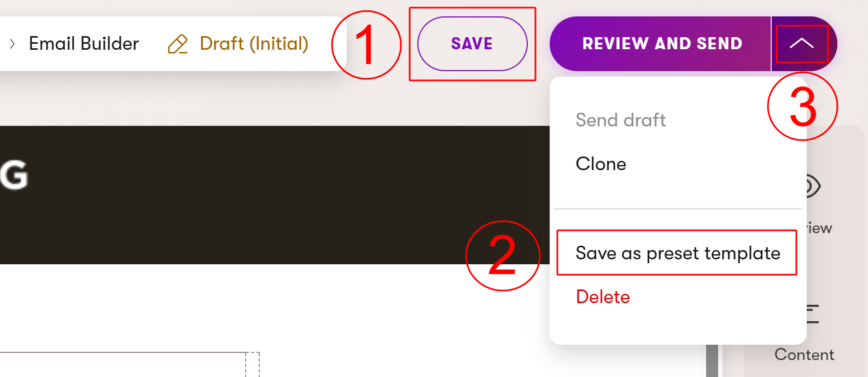The width and height of the screenshot is (868, 377).
Task: Click the Draft (Initial) status label
Action: point(254,43)
